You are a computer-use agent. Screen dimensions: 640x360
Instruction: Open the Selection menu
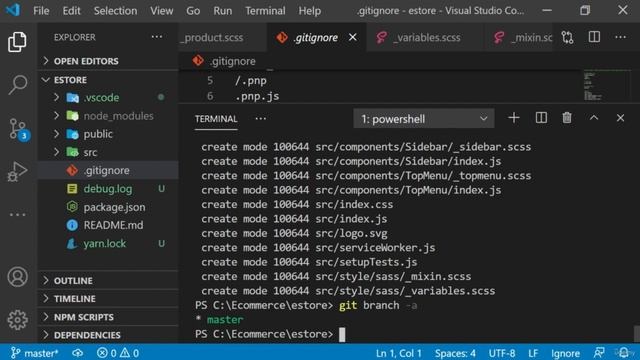pyautogui.click(x=116, y=11)
